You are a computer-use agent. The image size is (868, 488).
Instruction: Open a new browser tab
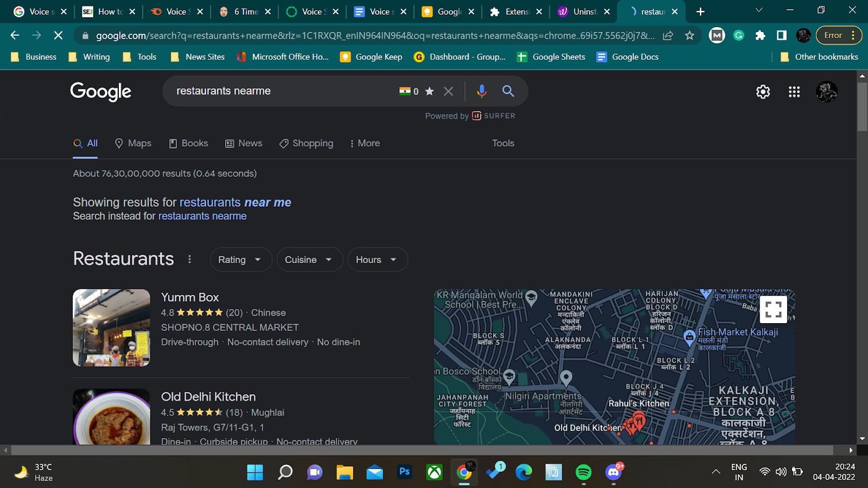[700, 11]
